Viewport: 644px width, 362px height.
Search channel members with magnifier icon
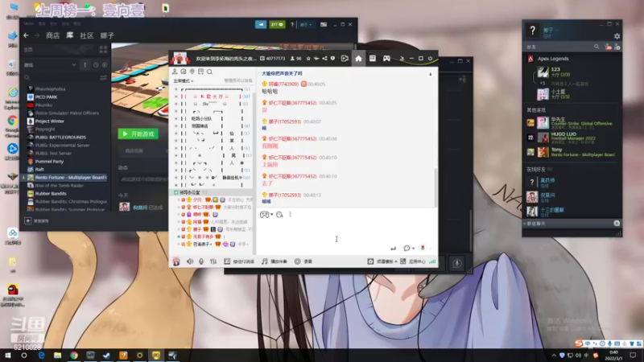[210, 72]
